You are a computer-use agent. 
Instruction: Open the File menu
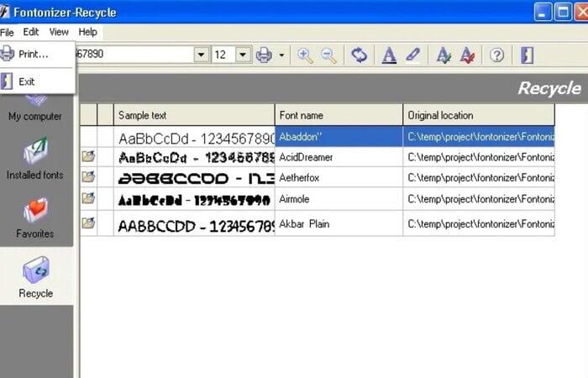click(7, 32)
